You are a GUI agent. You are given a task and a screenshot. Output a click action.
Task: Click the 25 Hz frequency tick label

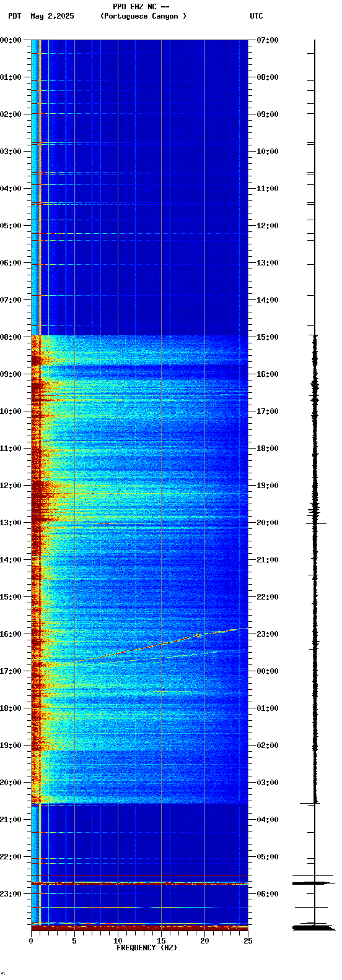(247, 941)
